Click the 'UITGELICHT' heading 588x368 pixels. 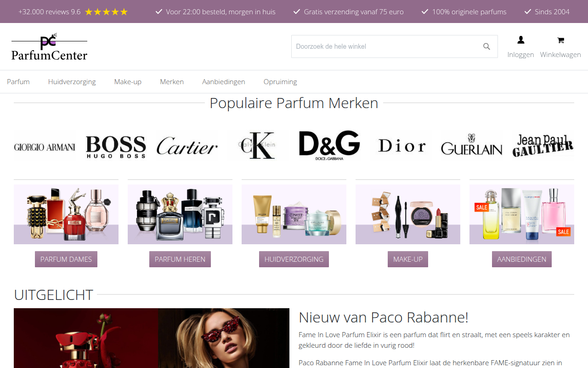53,294
